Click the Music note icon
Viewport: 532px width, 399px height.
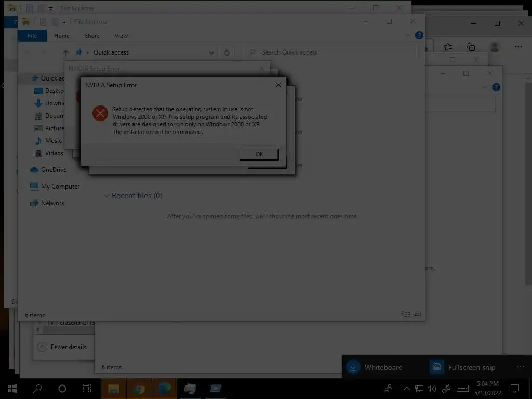pos(38,140)
